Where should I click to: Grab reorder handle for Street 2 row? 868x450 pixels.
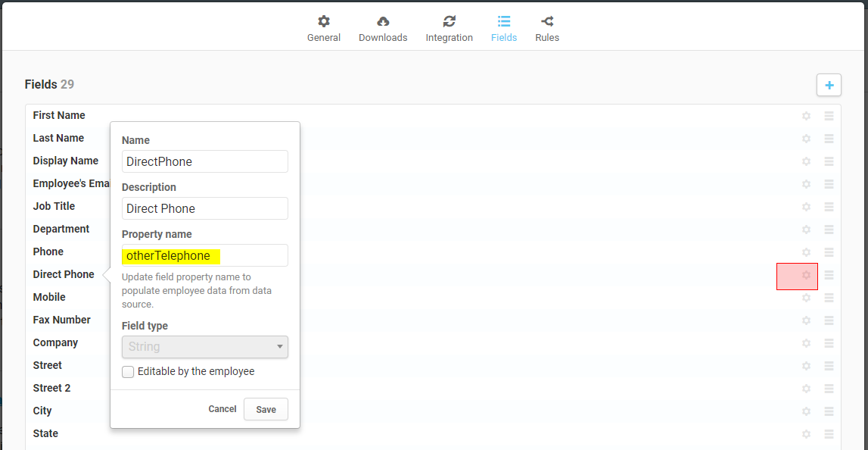pos(829,389)
